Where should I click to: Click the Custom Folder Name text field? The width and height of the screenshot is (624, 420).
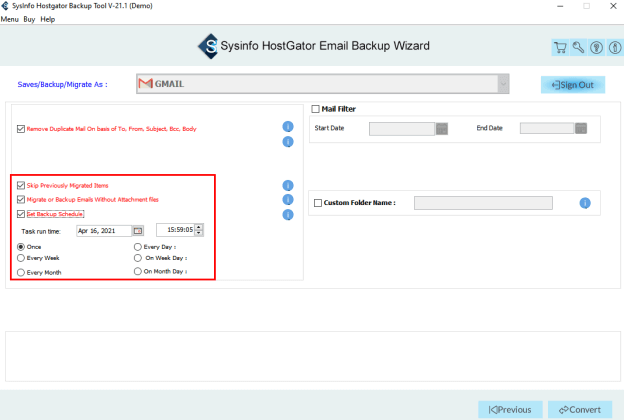(x=483, y=203)
